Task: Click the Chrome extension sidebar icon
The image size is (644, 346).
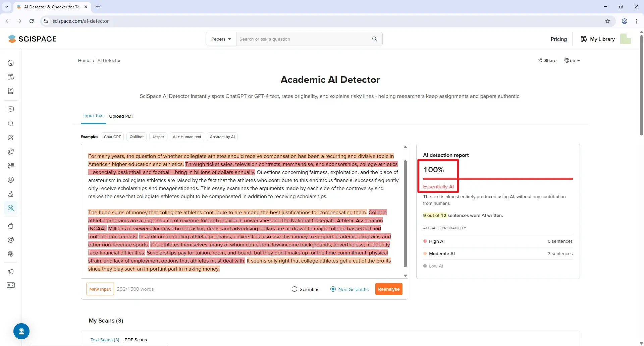Action: click(11, 240)
